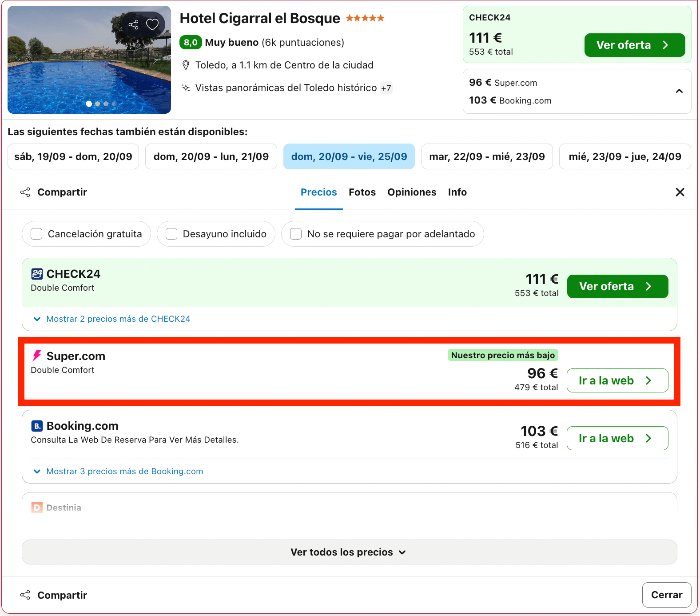
Task: Expand Mostrar 3 precios más de Booking.com
Action: [x=118, y=471]
